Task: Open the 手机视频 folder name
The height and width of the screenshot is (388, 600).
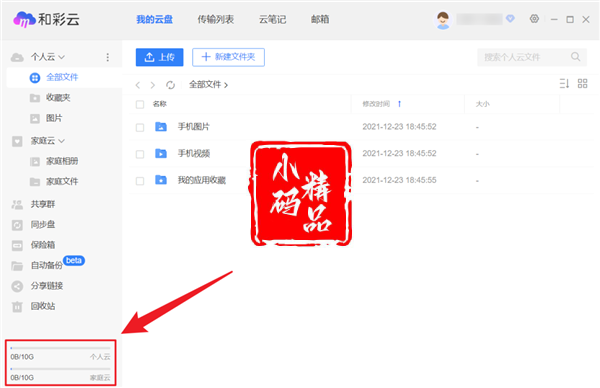Action: coord(194,153)
